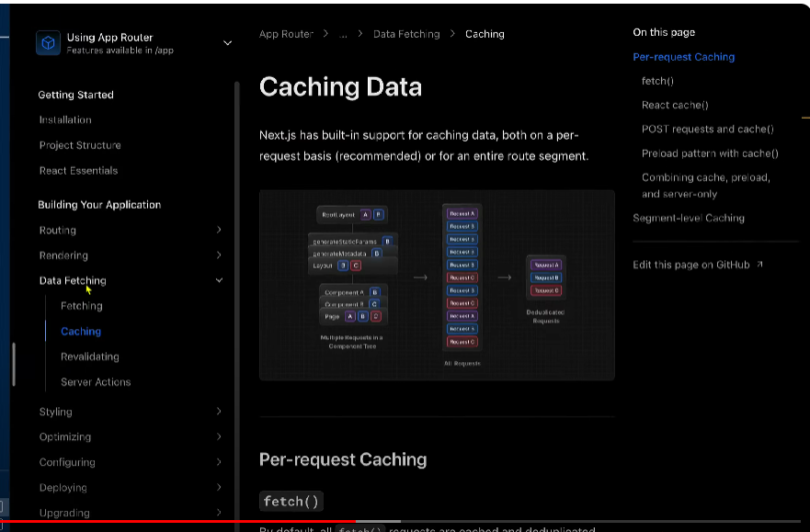Collapse the Data Fetching section chevron

pos(219,280)
